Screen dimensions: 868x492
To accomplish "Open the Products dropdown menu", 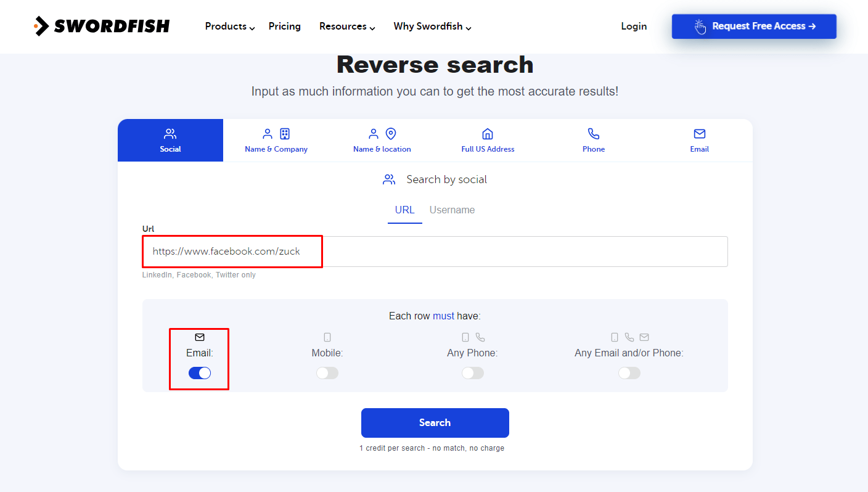I will (x=230, y=27).
